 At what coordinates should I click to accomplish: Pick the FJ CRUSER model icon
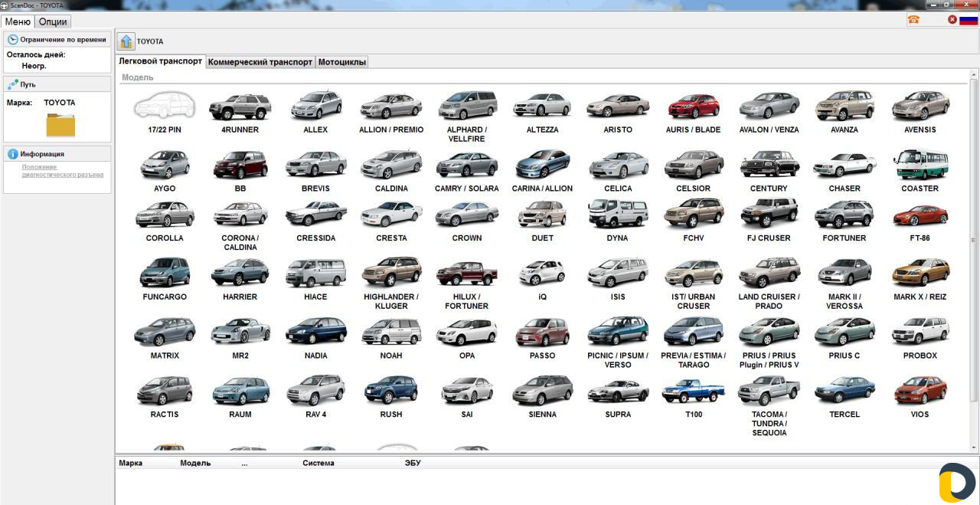[x=769, y=213]
